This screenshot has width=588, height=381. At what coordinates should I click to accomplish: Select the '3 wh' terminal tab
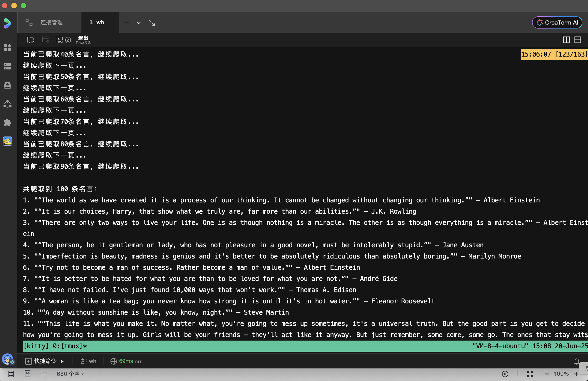click(97, 22)
